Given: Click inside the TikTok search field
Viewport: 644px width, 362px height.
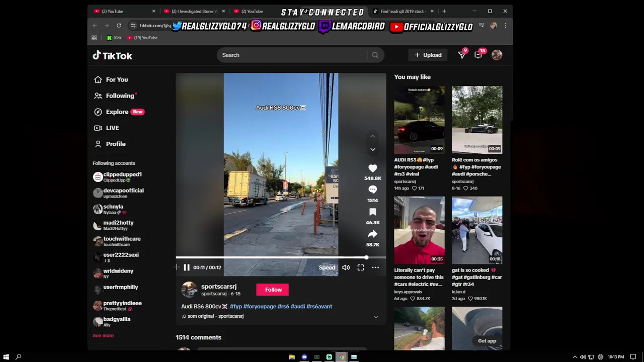Looking at the screenshot, I should (x=293, y=55).
